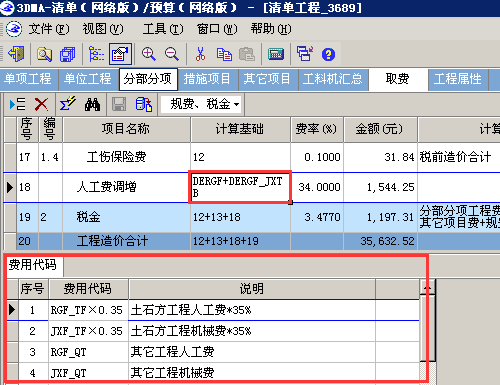Click the database import icon
Viewport: 500px width, 385px height.
click(144, 104)
